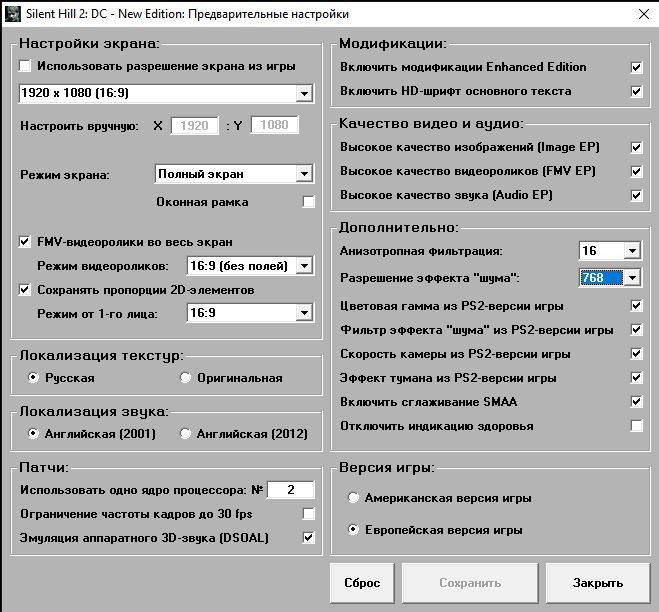Open the 1920 x 1080 resolution dropdown

pyautogui.click(x=304, y=94)
